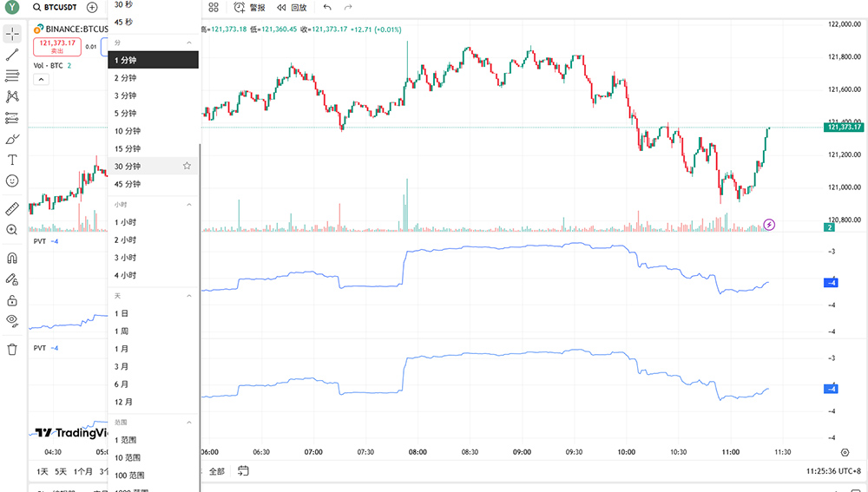Select the ruler measure tool

tap(12, 209)
